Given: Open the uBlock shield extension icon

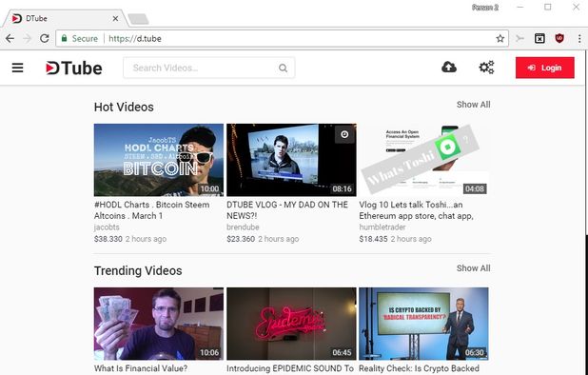Looking at the screenshot, I should point(559,38).
